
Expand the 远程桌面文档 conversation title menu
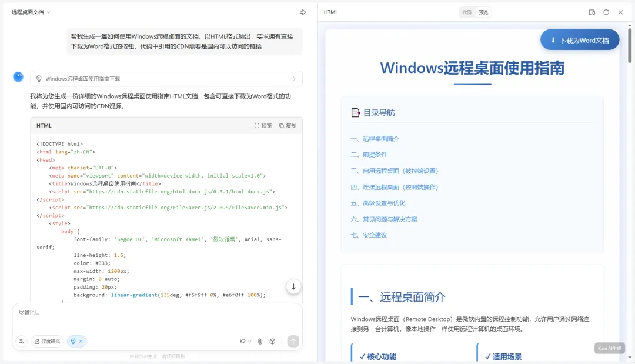point(31,12)
